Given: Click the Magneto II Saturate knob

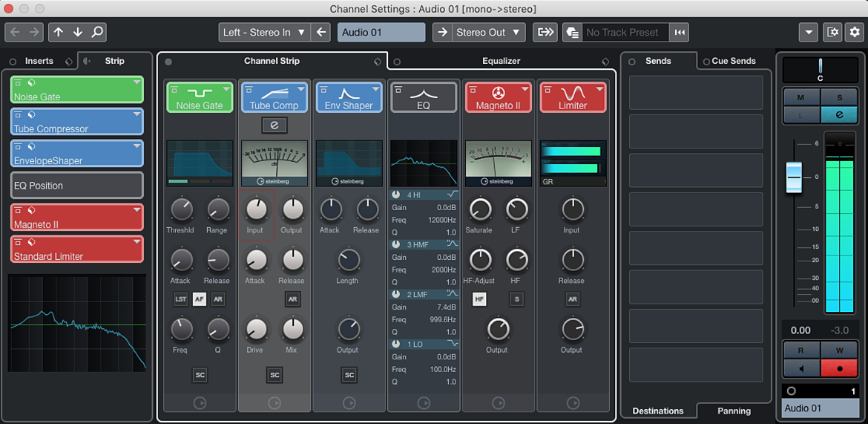Looking at the screenshot, I should click(480, 209).
